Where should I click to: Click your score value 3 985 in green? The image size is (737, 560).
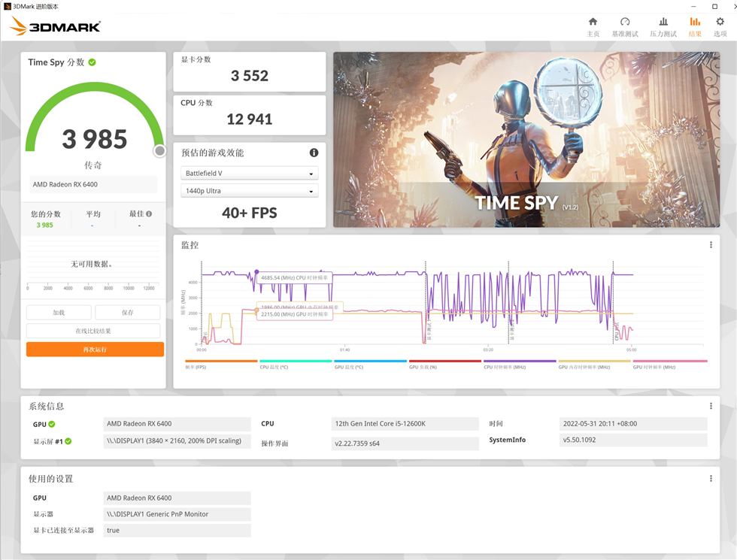[44, 225]
